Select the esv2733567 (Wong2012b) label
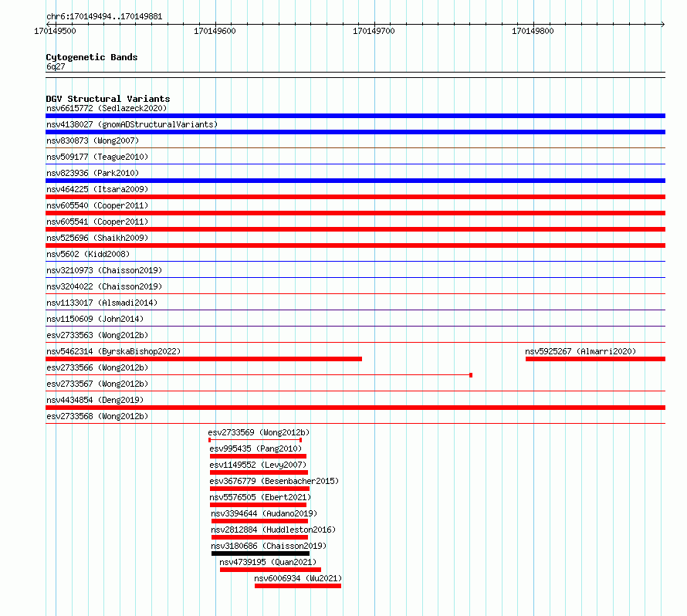687x616 pixels. click(97, 384)
